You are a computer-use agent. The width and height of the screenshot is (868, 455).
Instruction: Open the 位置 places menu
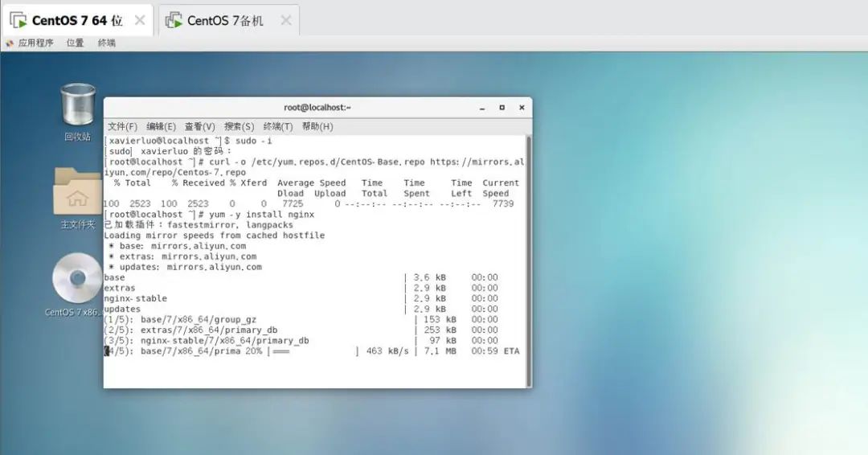[x=75, y=43]
